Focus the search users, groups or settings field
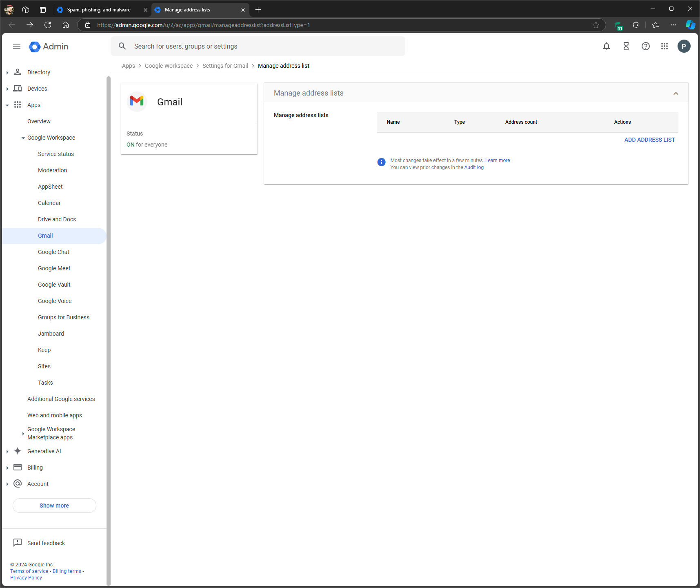Screen dimensions: 700x588 (x=258, y=46)
